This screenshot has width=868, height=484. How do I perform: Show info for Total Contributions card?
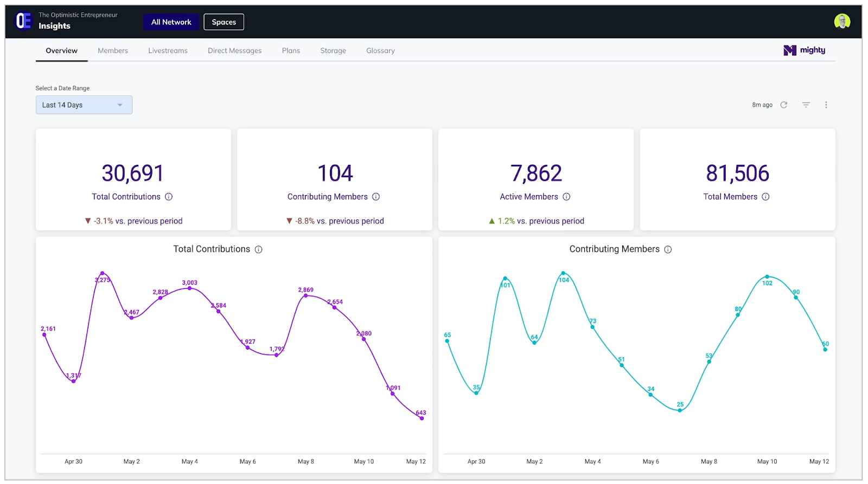click(x=169, y=197)
